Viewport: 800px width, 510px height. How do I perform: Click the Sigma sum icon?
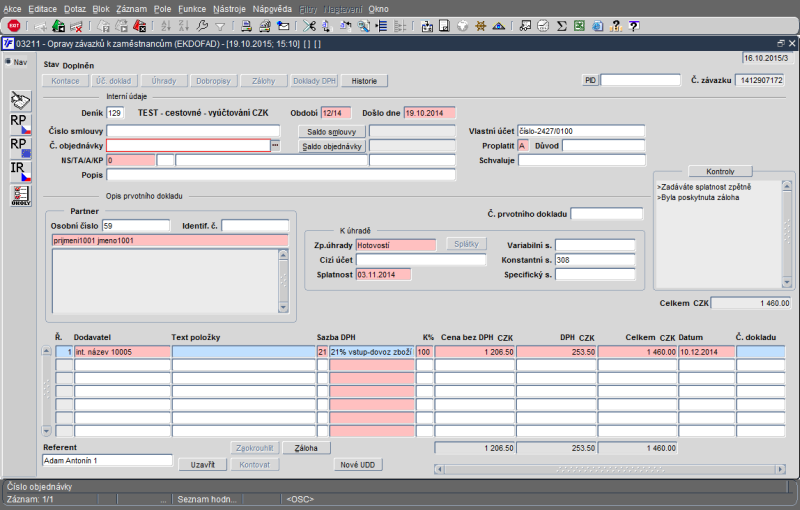561,26
